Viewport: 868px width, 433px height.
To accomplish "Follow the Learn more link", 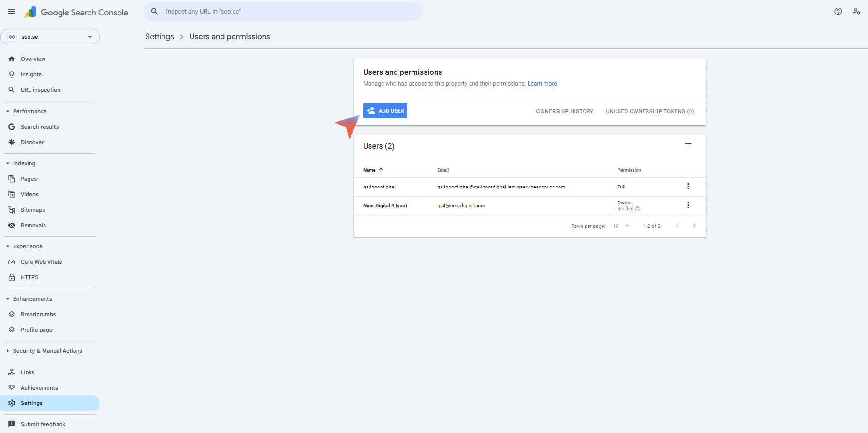I will click(x=542, y=84).
